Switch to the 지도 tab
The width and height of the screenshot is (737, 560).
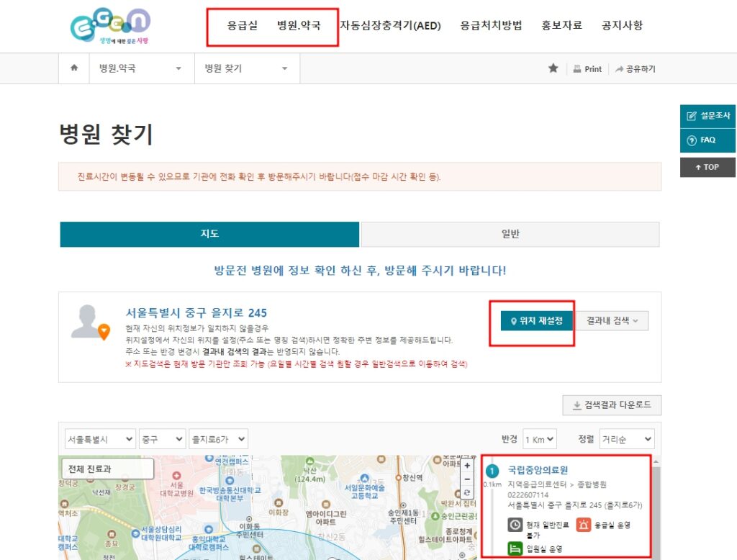pos(209,234)
